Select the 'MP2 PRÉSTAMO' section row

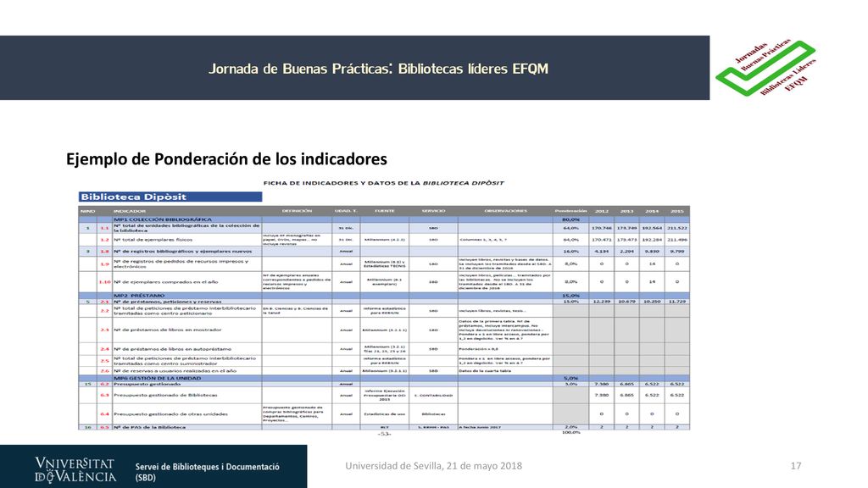(x=384, y=296)
